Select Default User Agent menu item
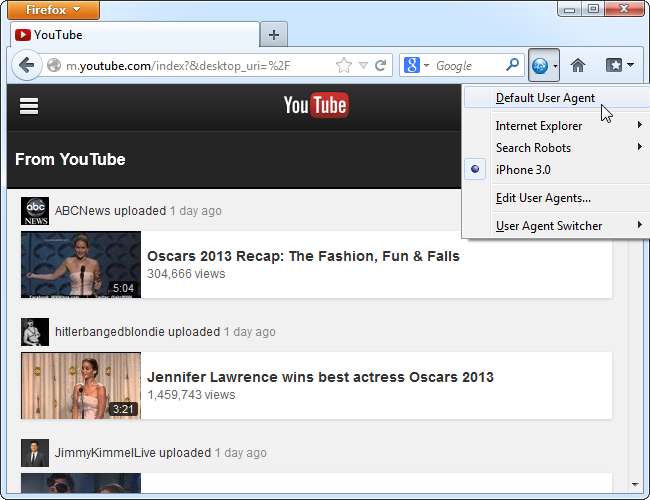Viewport: 650px width, 500px height. pos(545,98)
